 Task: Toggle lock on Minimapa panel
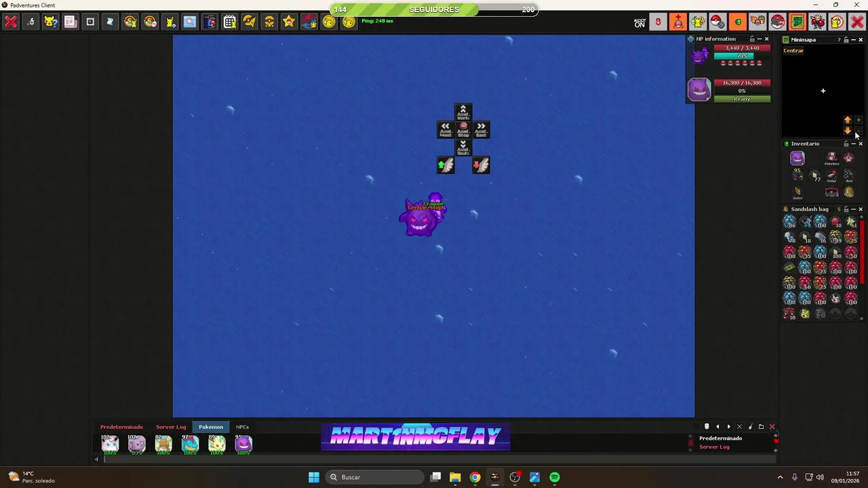(846, 39)
